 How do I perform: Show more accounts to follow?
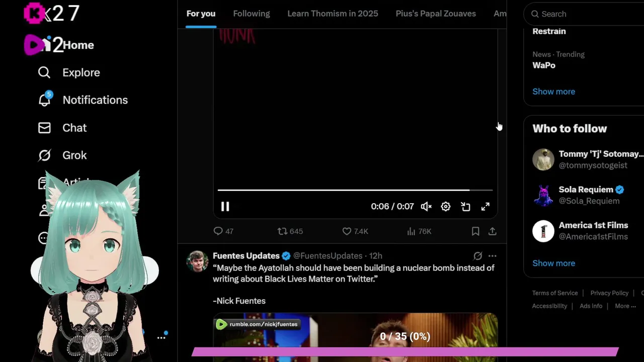(553, 263)
